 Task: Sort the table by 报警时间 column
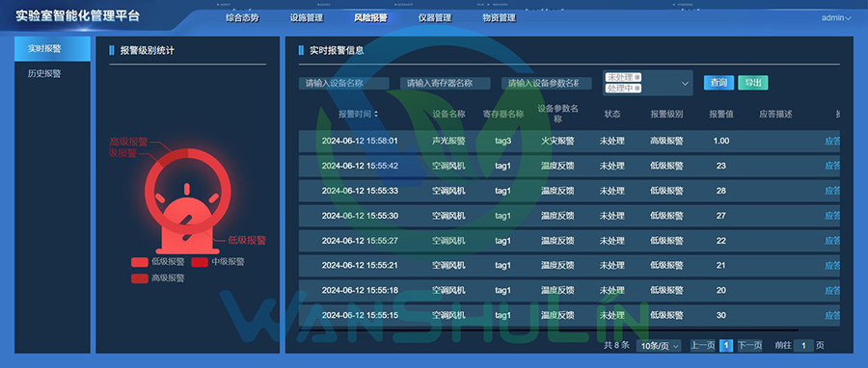[x=376, y=115]
